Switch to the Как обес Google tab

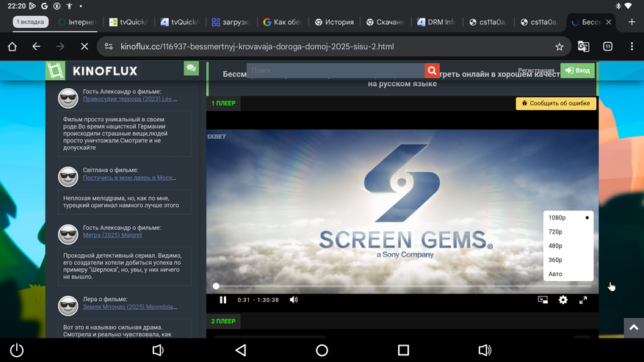pos(283,22)
